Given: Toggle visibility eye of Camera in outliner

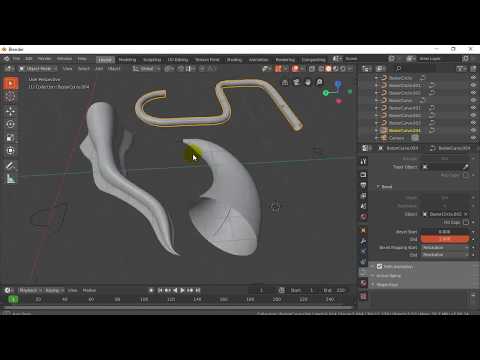Looking at the screenshot, I should click(473, 138).
